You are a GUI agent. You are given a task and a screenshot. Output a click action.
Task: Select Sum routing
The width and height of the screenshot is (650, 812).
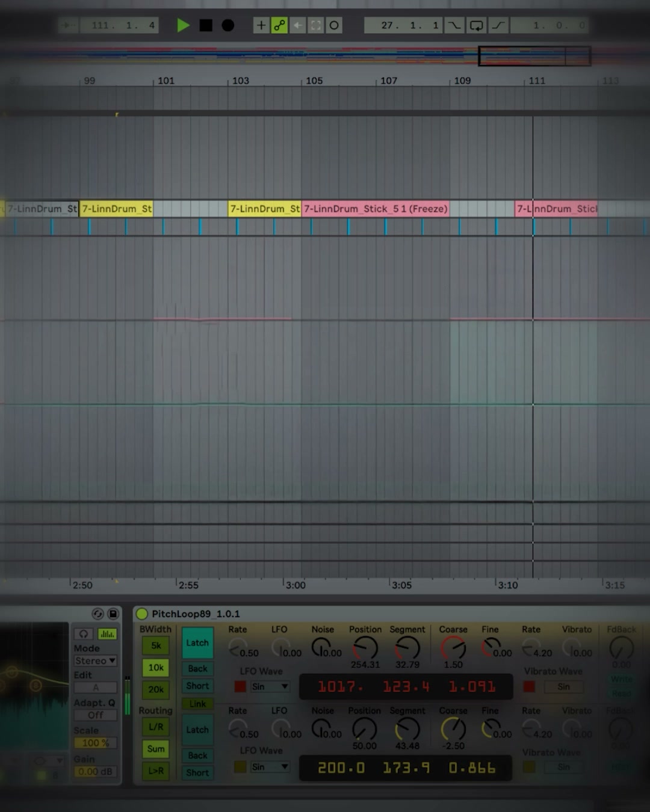(x=156, y=749)
